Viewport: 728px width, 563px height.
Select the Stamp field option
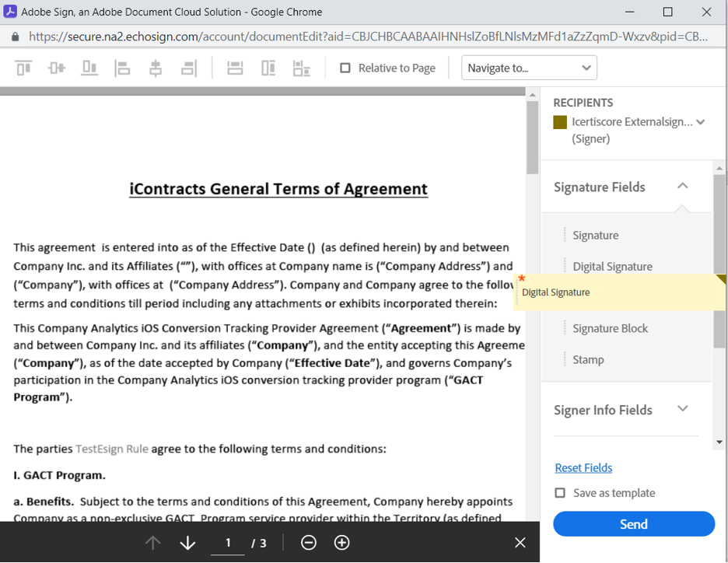click(588, 359)
